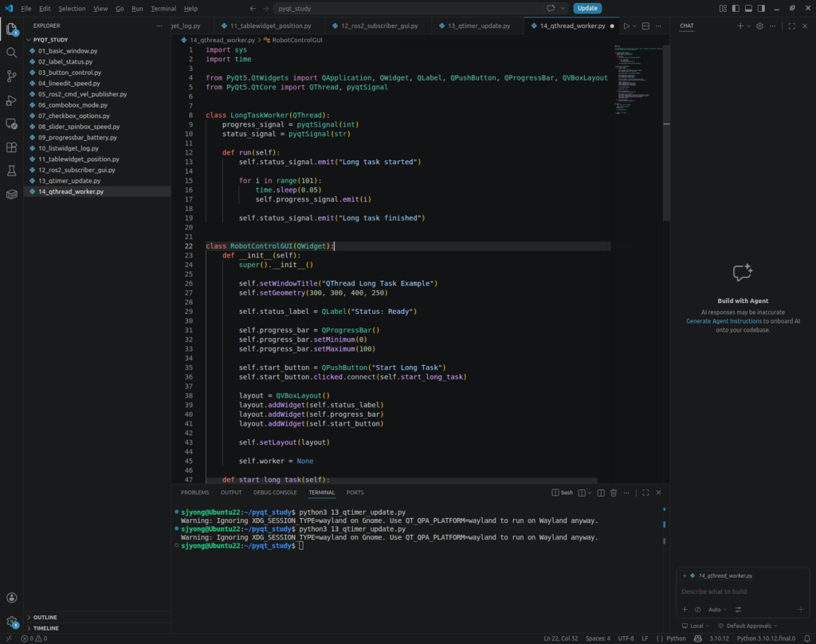Toggle the bottom Panel visibility
Image resolution: width=816 pixels, height=644 pixels.
[748, 8]
